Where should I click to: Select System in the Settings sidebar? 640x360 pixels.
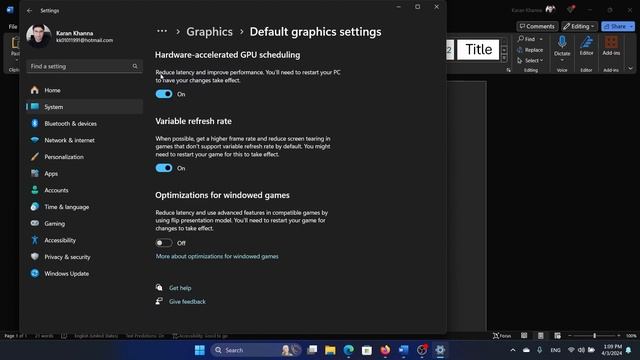coord(84,107)
